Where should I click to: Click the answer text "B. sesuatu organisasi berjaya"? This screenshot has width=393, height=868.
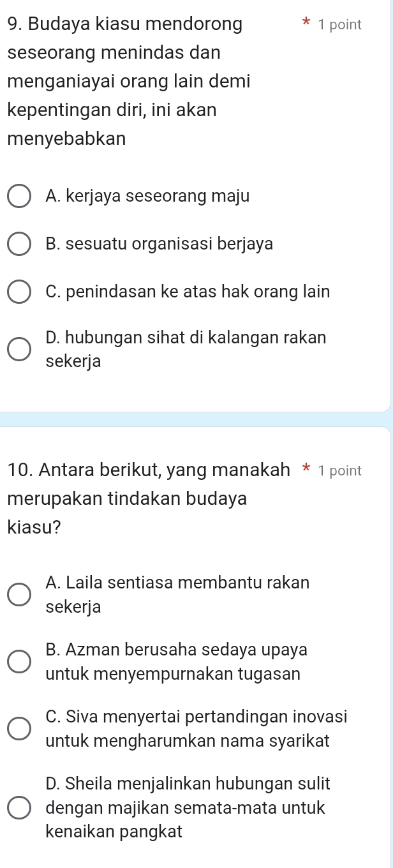tap(159, 244)
